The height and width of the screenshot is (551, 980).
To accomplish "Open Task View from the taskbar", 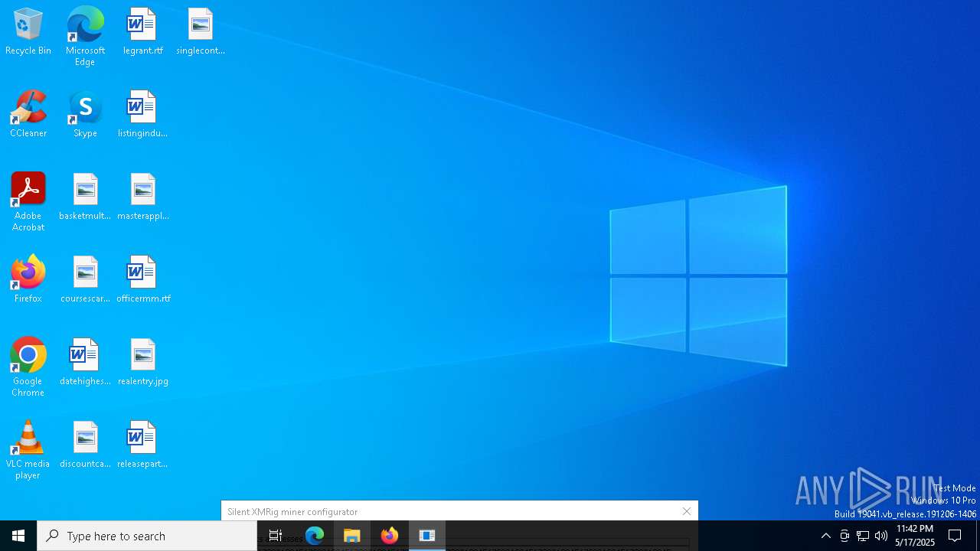I will coord(276,536).
